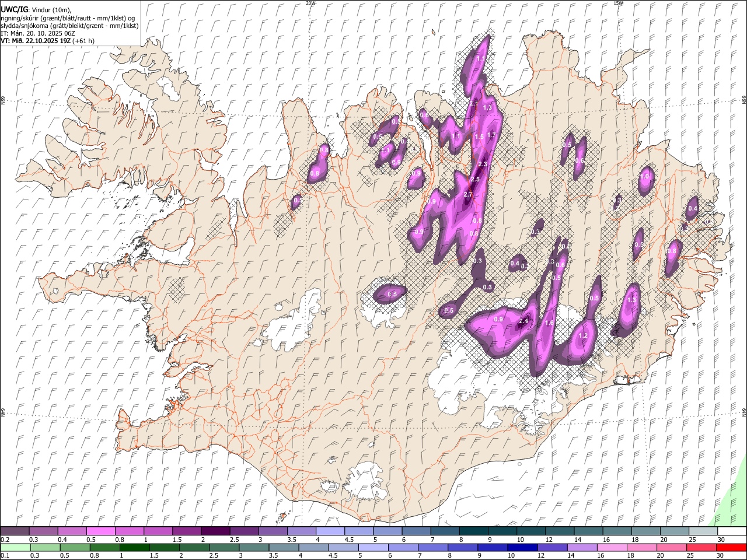Viewport: 747px width, 560px height.
Task: Click the 20W longitude label
Action: (x=310, y=3)
